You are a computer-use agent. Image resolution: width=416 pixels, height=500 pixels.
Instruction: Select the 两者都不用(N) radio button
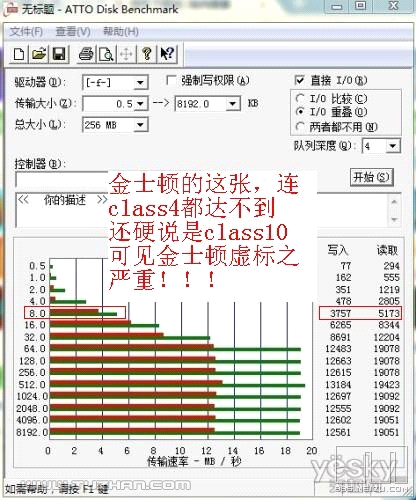click(x=300, y=127)
